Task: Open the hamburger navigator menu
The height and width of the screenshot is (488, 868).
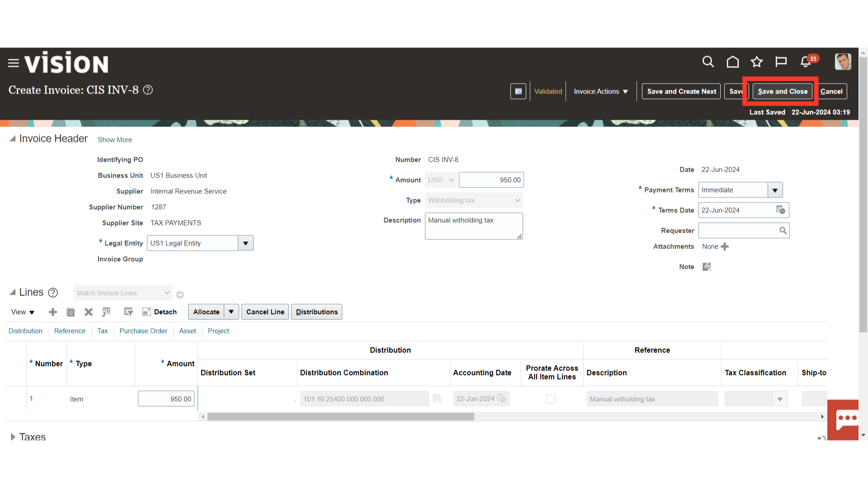Action: click(14, 63)
